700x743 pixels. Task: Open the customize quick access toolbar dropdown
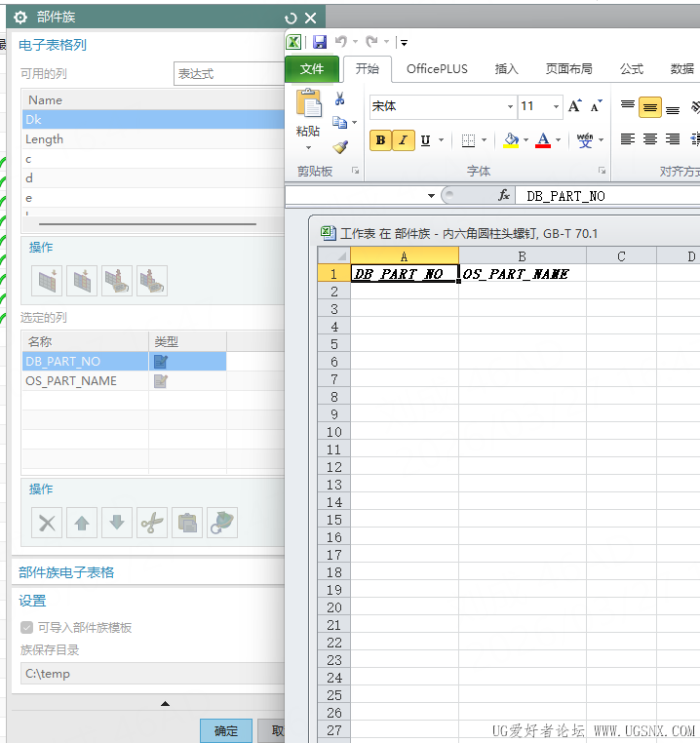(404, 43)
